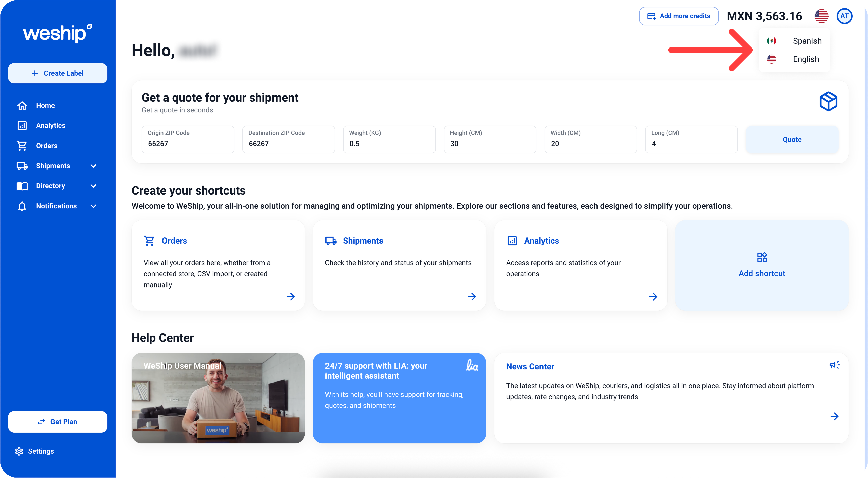868x478 pixels.
Task: Click the arrow on the Analytics shortcut card
Action: 653,297
